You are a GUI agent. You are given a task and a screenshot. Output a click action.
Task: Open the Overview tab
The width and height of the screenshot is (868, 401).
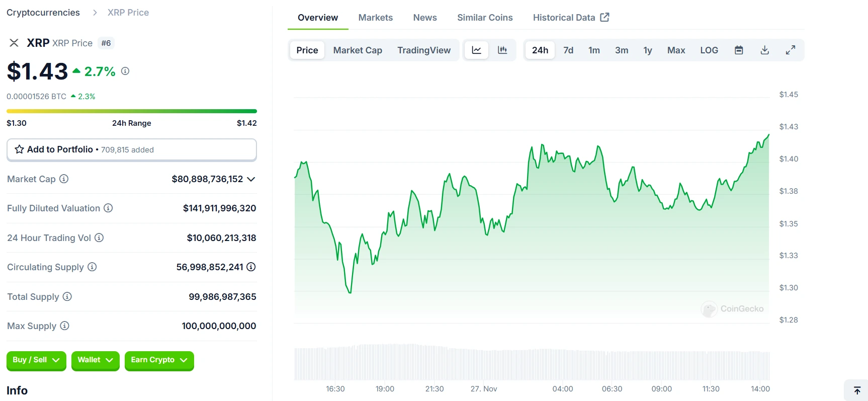(x=318, y=18)
